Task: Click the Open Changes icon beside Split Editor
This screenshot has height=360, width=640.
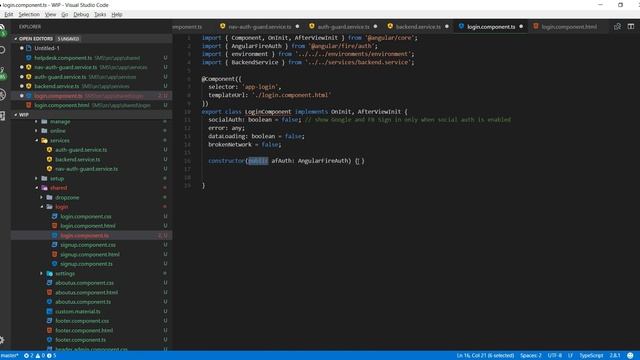Action: click(x=617, y=27)
